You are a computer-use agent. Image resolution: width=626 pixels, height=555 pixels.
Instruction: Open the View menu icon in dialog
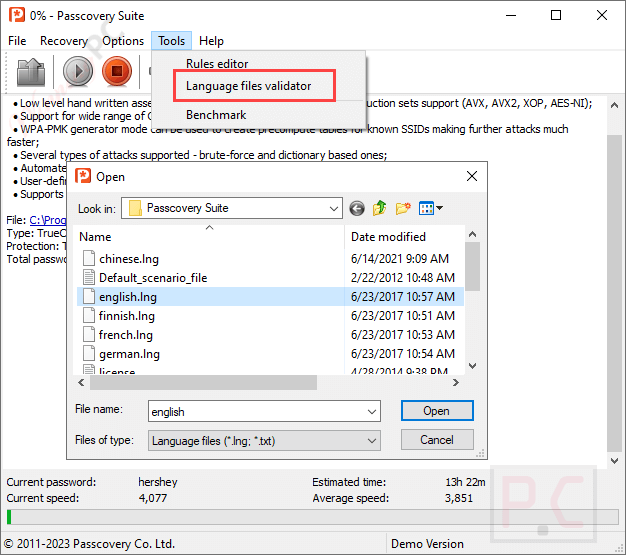[x=430, y=208]
